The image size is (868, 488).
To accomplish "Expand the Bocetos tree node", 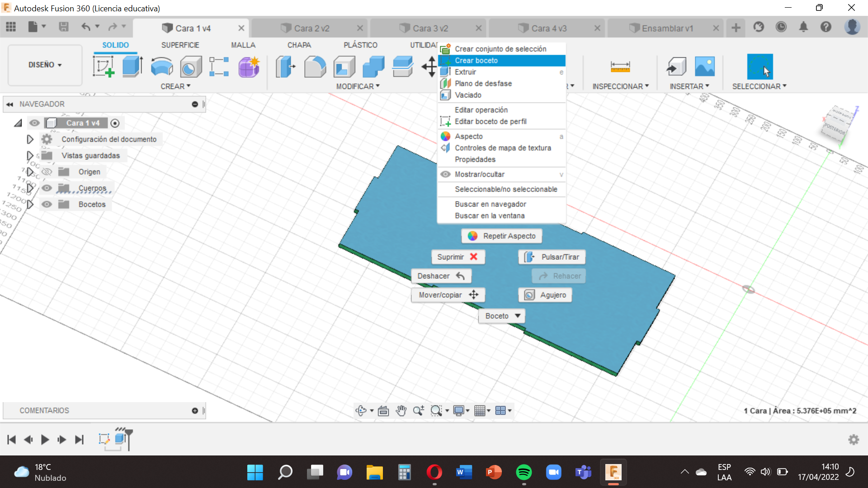I will [x=30, y=204].
